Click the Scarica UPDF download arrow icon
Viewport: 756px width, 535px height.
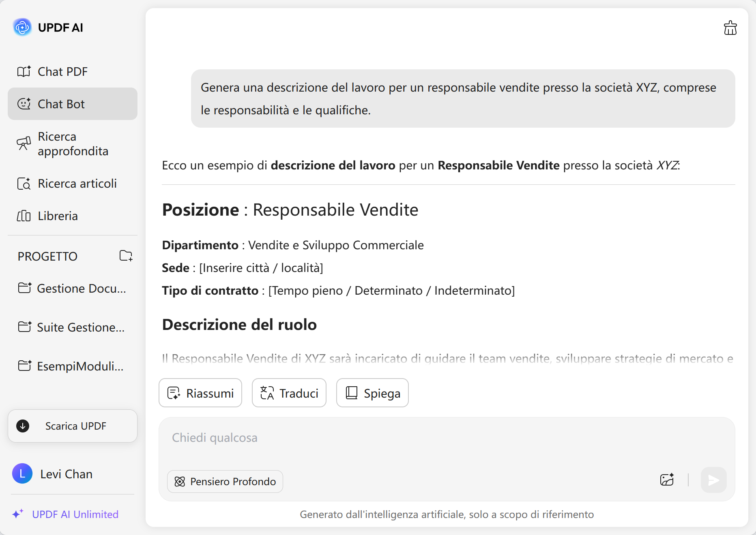[x=23, y=426]
